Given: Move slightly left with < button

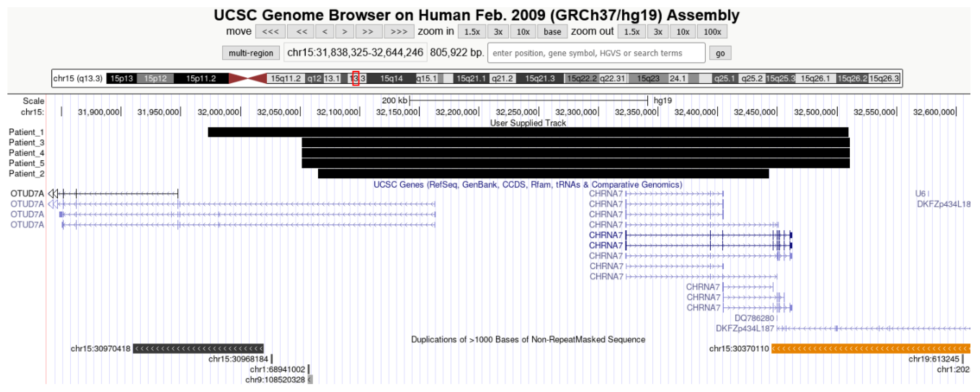Looking at the screenshot, I should 324,32.
